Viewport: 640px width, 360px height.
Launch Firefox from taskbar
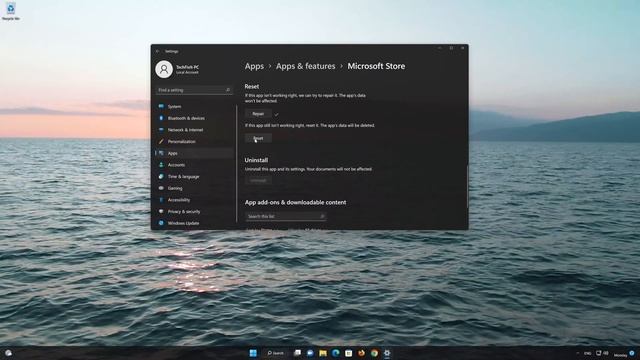click(x=361, y=353)
